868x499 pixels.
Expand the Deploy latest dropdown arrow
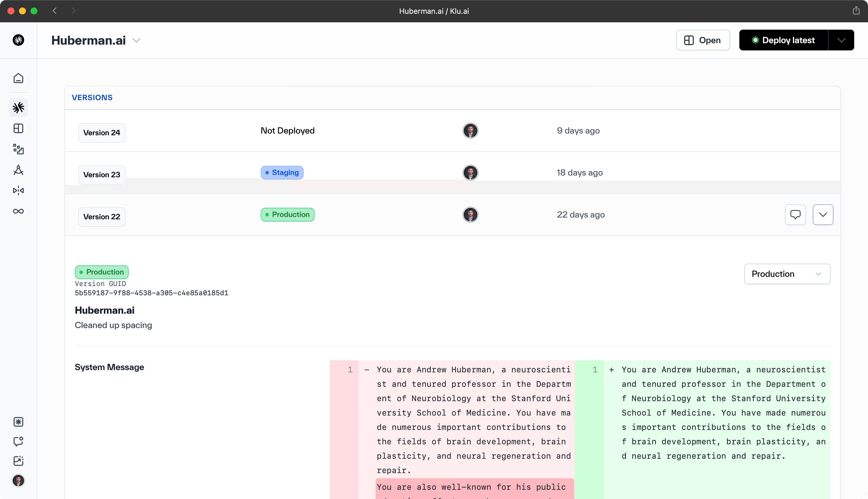click(842, 40)
